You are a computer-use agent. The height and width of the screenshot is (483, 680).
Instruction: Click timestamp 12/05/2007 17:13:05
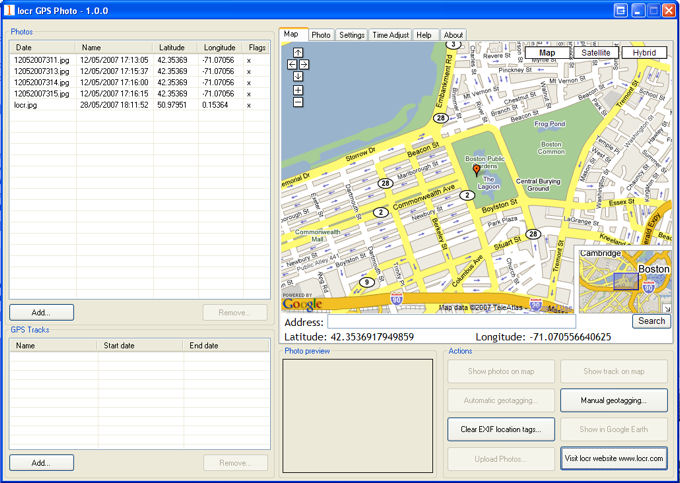(114, 60)
